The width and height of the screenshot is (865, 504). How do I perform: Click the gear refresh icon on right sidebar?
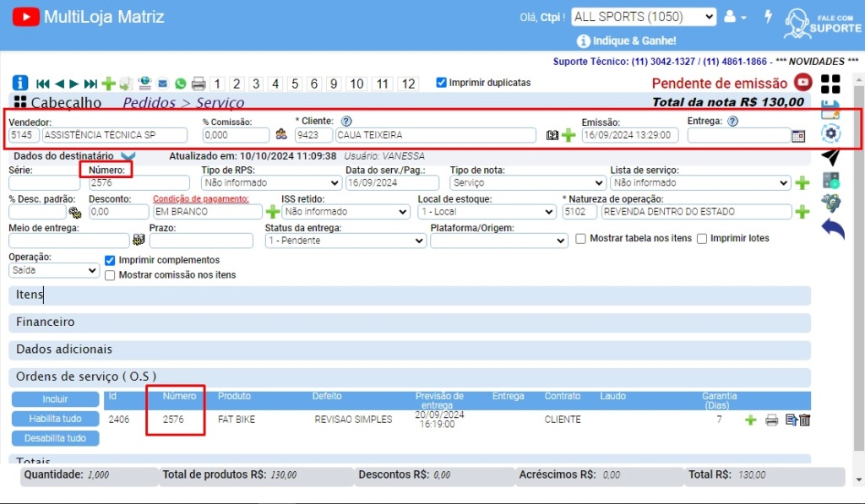point(831,133)
